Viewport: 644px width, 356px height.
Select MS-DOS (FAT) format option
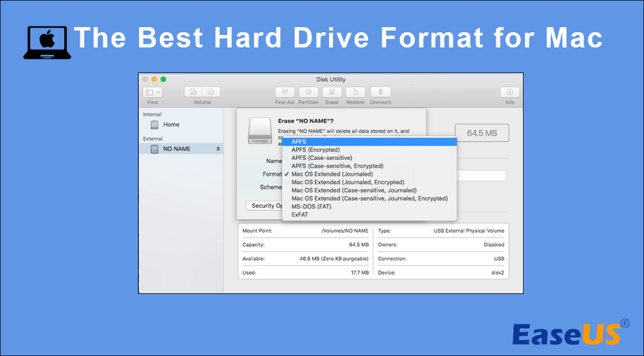click(x=311, y=206)
